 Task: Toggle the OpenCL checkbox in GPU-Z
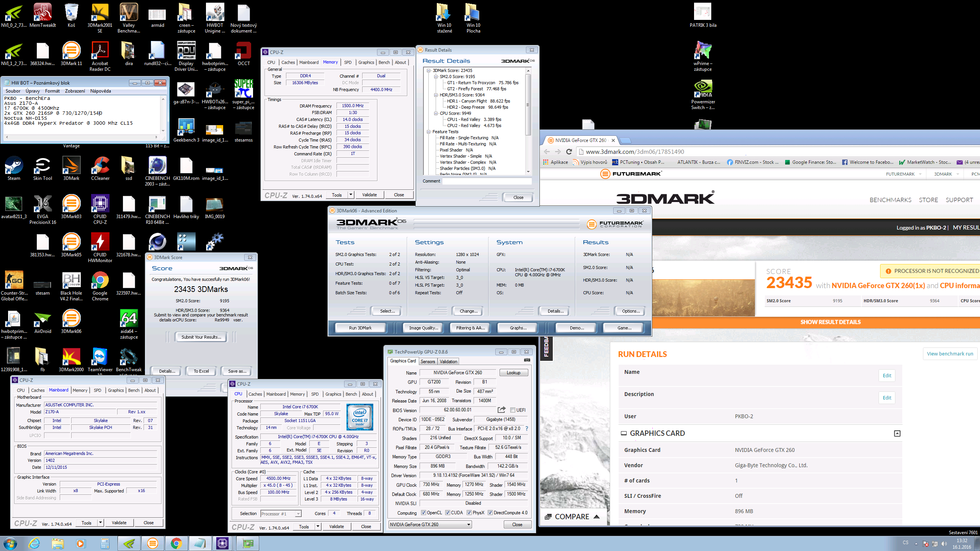click(423, 513)
